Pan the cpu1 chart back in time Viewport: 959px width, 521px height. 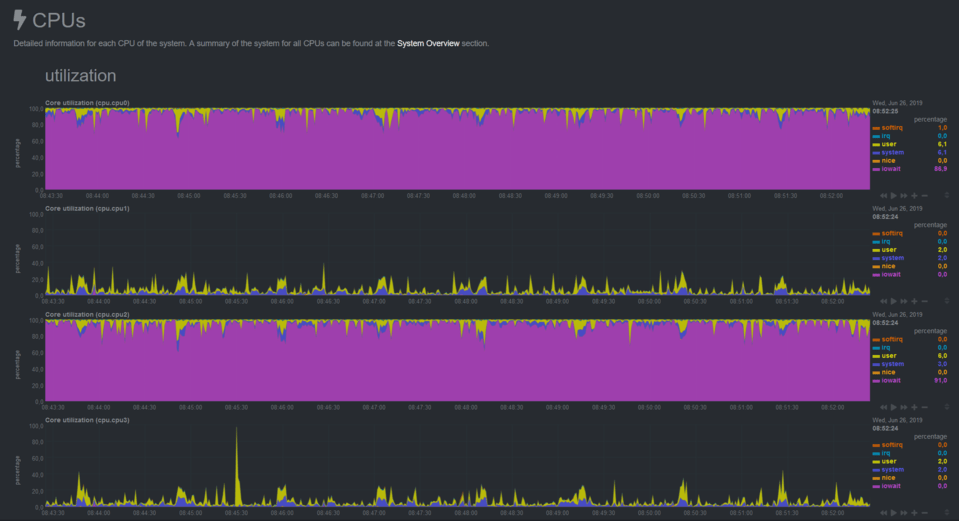coord(883,301)
